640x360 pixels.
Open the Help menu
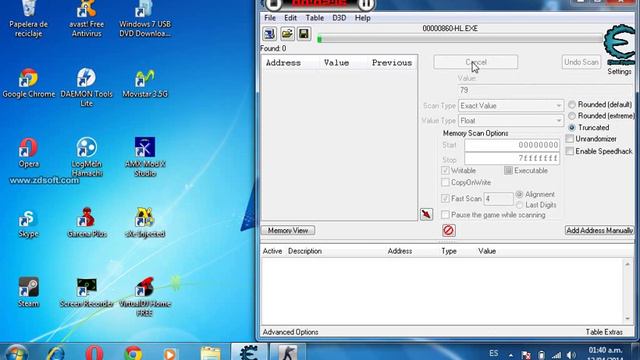click(x=362, y=18)
